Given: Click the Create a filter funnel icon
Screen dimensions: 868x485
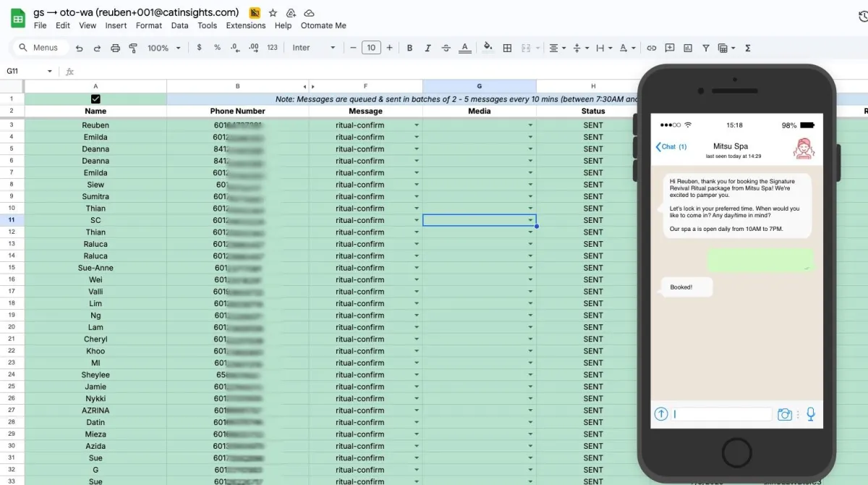Looking at the screenshot, I should point(706,48).
